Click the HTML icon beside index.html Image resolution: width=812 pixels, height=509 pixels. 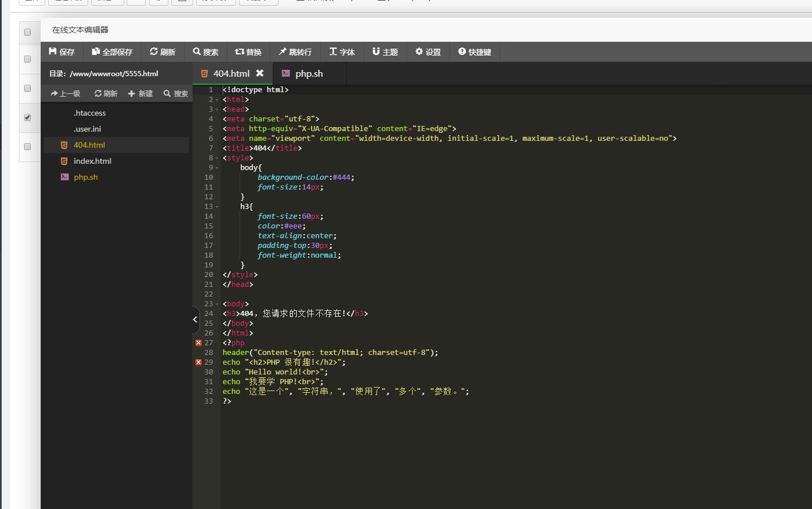tap(64, 161)
